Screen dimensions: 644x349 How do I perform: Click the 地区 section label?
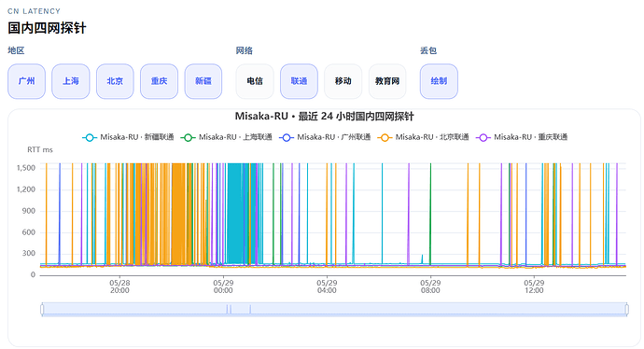point(16,50)
